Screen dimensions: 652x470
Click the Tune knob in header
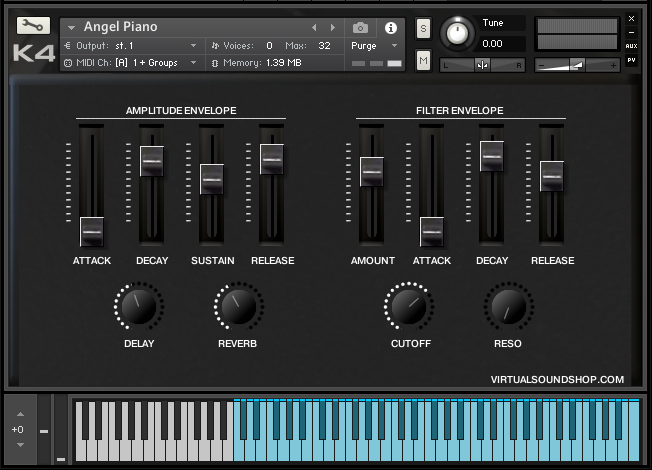point(457,33)
